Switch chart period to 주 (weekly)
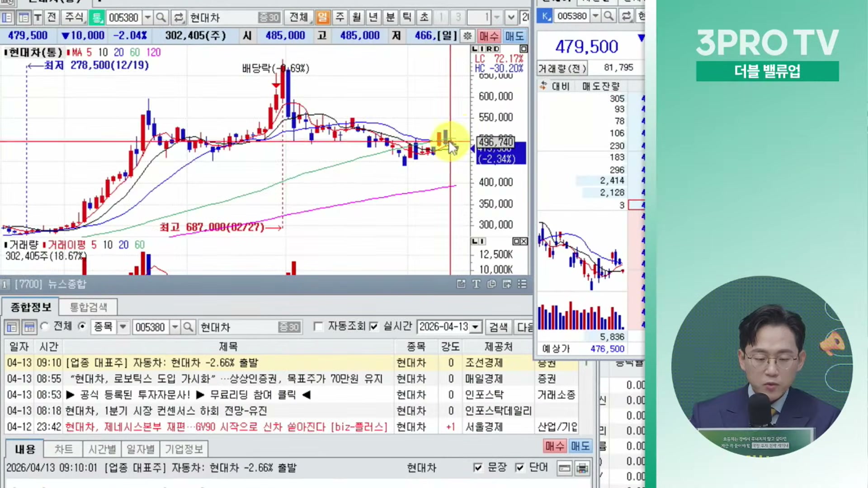This screenshot has width=868, height=488. [340, 18]
